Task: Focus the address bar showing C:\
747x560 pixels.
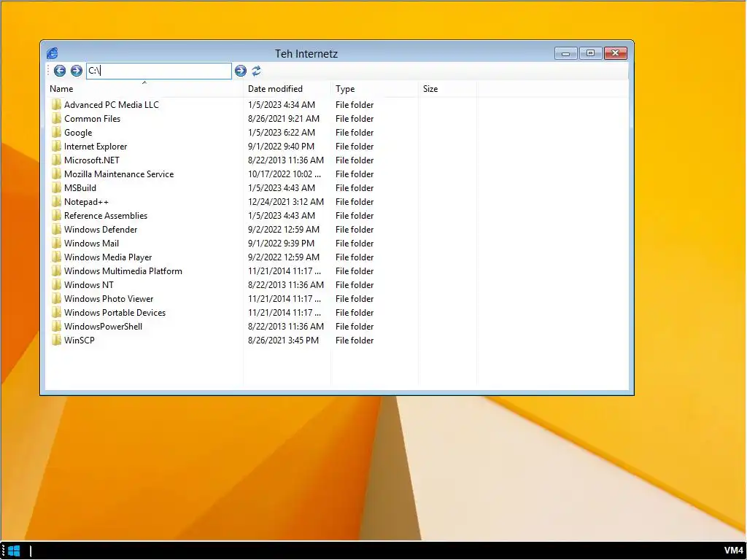Action: (x=158, y=71)
